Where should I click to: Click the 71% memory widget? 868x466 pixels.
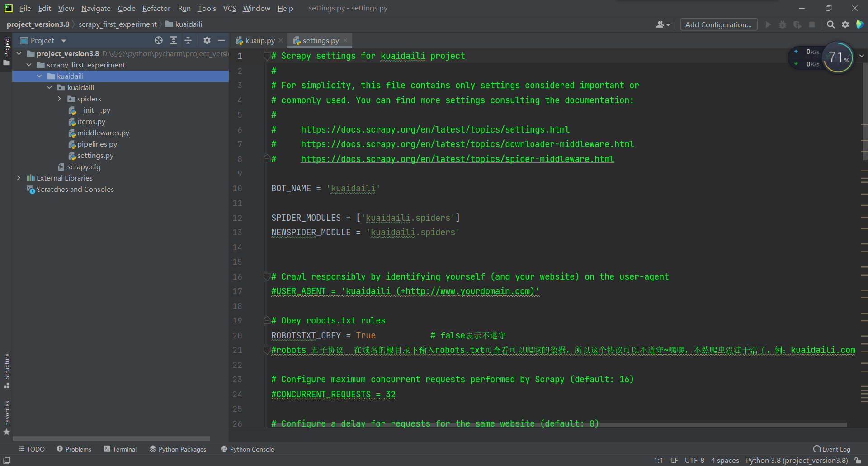click(x=838, y=57)
